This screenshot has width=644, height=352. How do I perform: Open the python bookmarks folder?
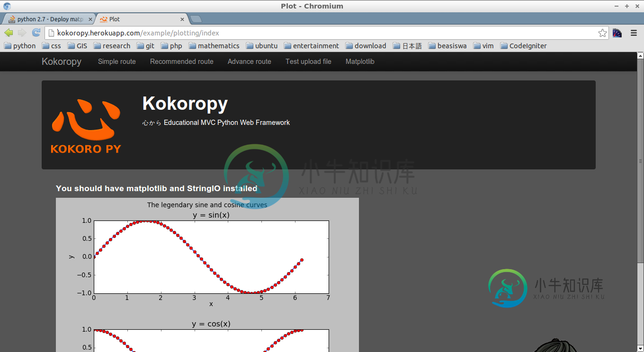coord(20,46)
